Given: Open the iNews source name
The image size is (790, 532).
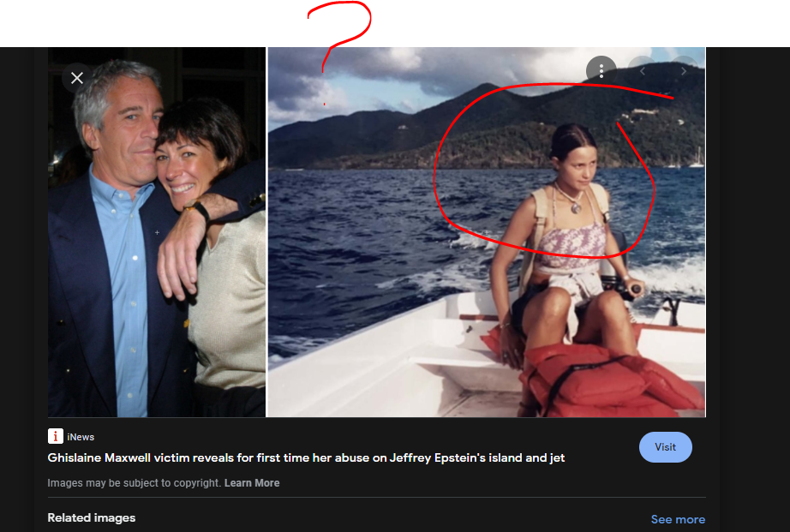Looking at the screenshot, I should [81, 437].
